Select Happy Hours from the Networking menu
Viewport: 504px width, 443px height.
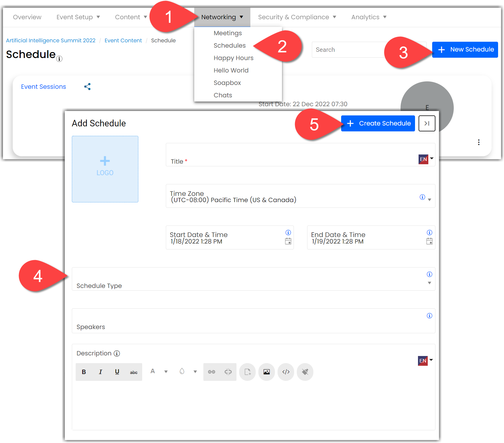[234, 58]
